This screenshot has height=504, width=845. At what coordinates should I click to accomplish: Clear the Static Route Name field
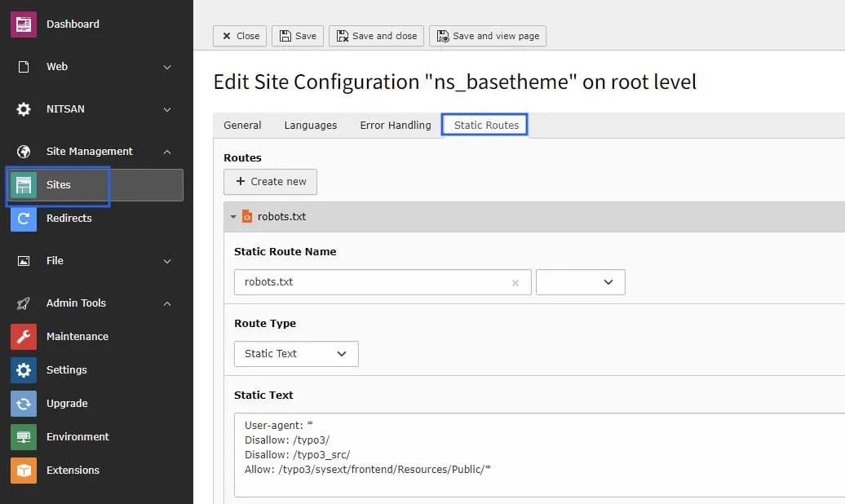point(515,282)
